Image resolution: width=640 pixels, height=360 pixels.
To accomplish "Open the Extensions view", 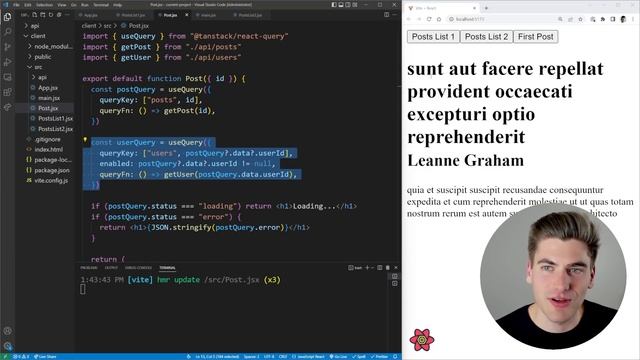I will click(x=7, y=92).
